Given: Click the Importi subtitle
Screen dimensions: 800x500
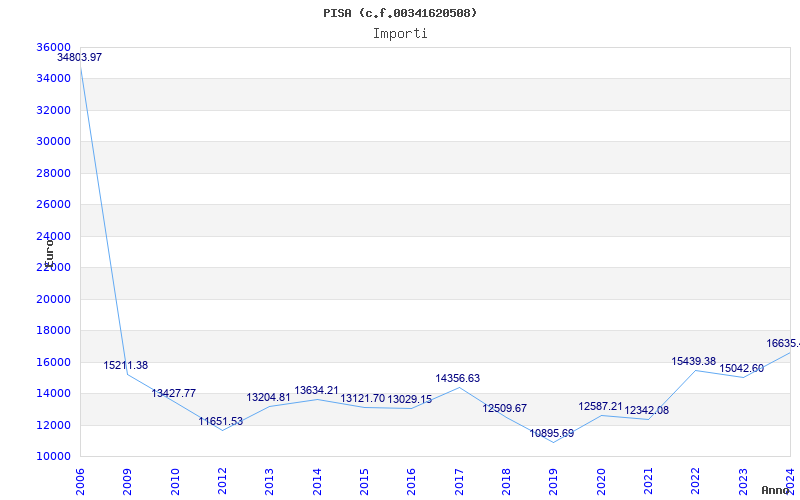Looking at the screenshot, I should 400,34.
